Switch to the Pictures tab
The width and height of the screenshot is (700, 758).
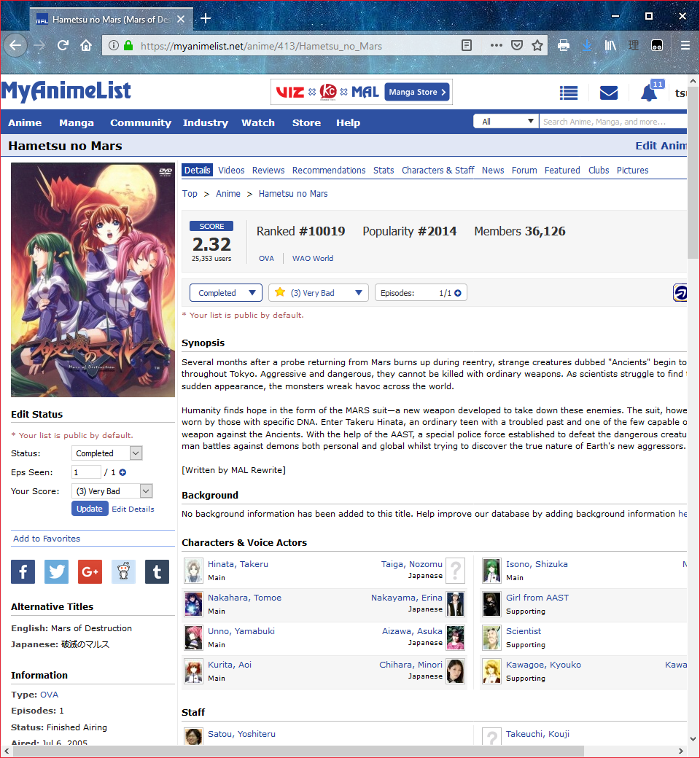coord(632,170)
